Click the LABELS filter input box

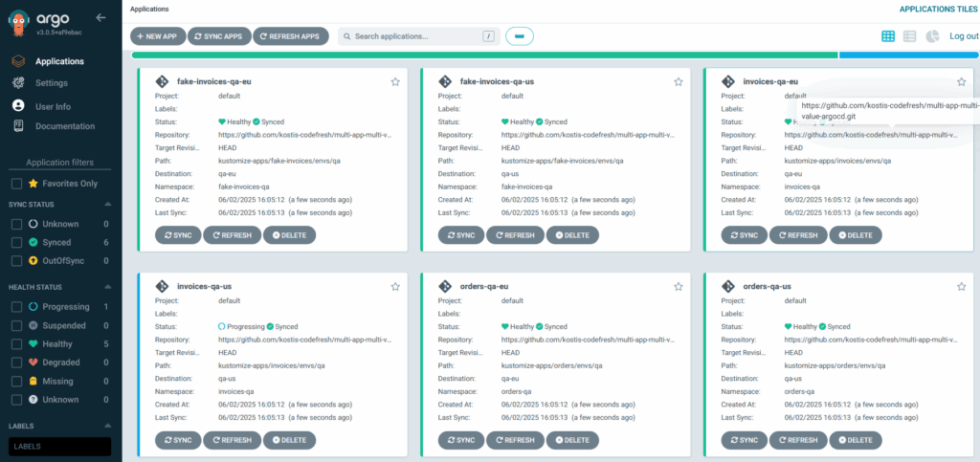pyautogui.click(x=59, y=447)
